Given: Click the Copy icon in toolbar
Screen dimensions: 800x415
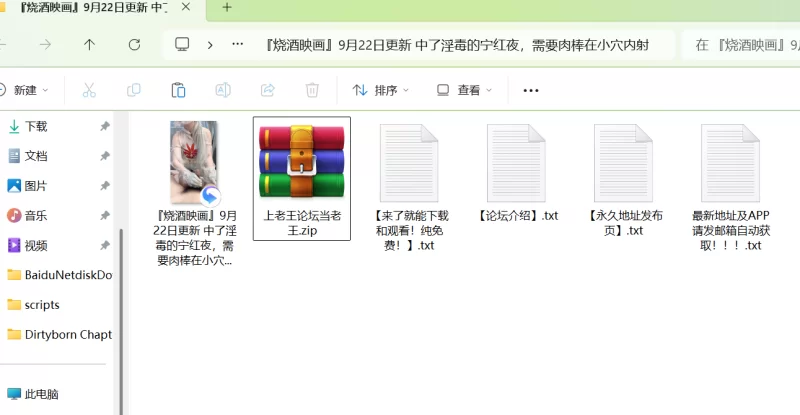Looking at the screenshot, I should 133,90.
